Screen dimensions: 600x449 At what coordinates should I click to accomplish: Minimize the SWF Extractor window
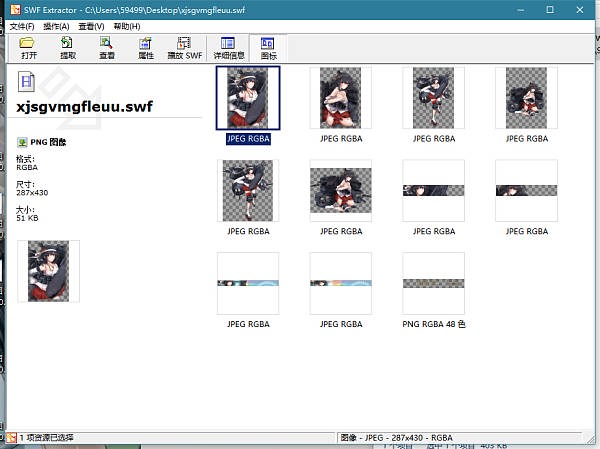point(521,10)
